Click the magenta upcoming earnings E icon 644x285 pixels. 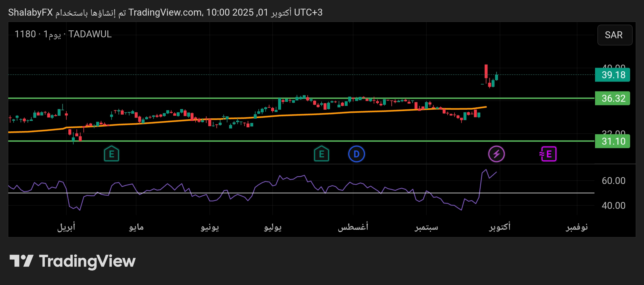pos(548,154)
